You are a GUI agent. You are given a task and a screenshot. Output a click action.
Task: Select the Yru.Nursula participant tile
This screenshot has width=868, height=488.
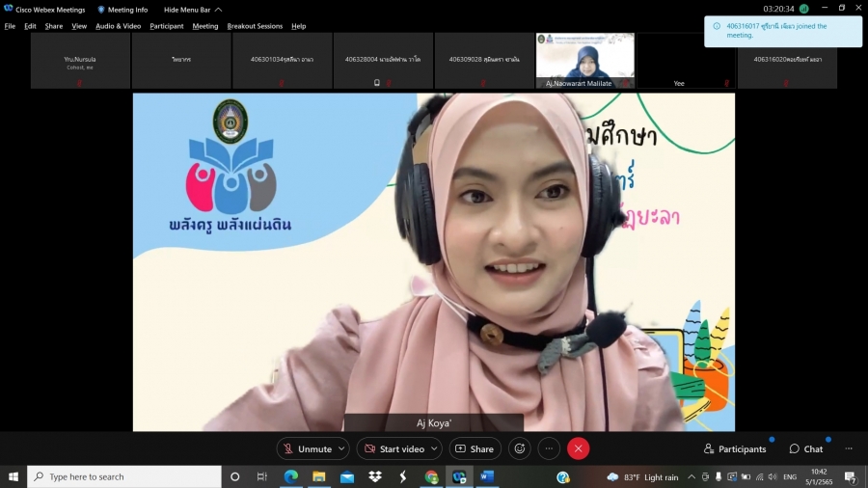click(80, 61)
